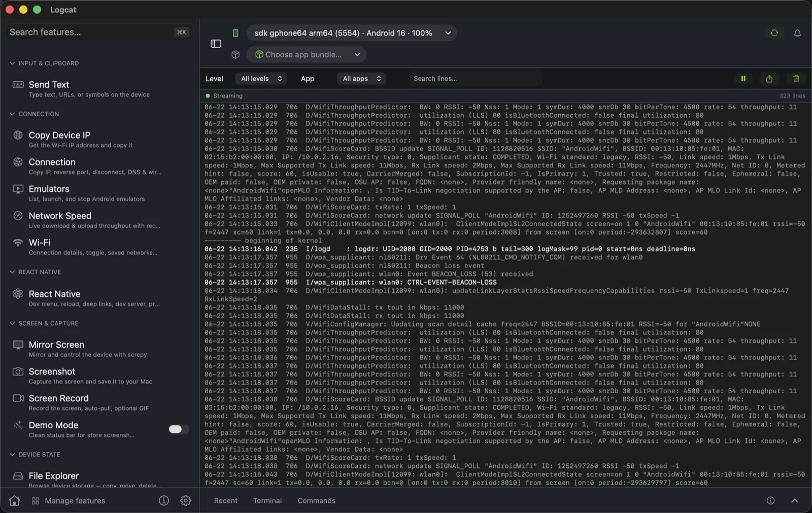
Task: Switch to the Commands tab
Action: 317,501
